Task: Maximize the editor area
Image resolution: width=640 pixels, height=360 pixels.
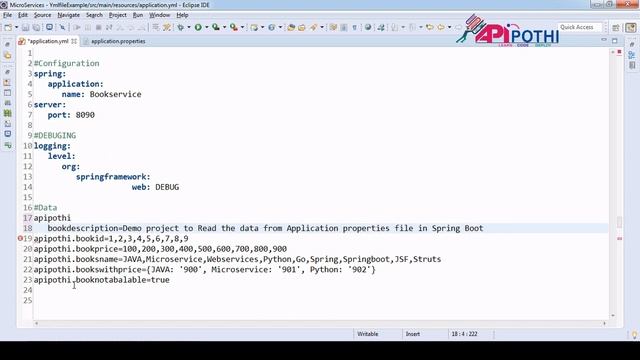Action: [615, 40]
